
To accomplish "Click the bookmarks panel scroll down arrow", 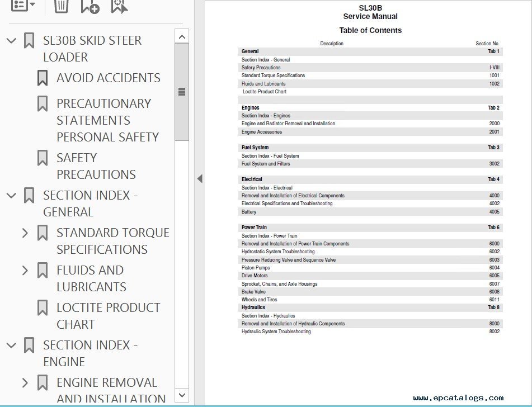I will pos(182,395).
